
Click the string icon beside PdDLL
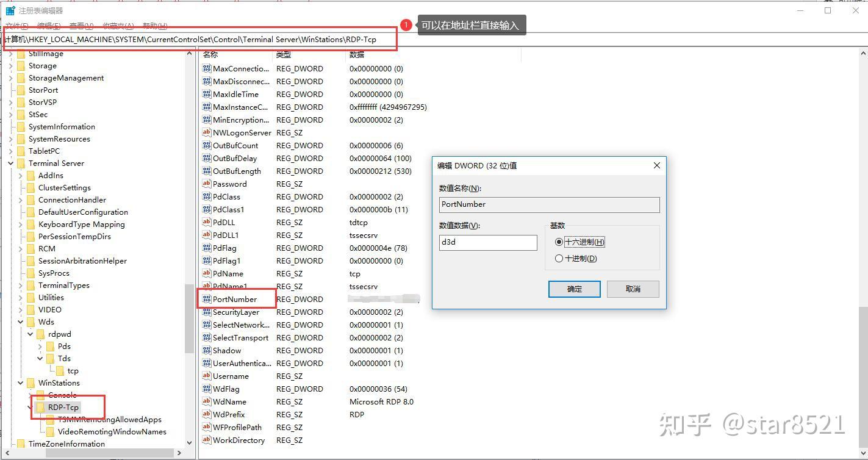click(207, 222)
